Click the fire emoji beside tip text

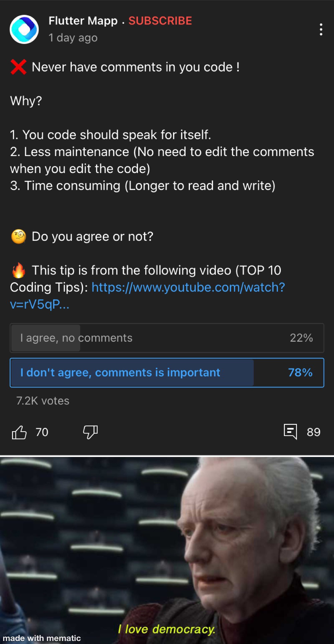pos(19,270)
